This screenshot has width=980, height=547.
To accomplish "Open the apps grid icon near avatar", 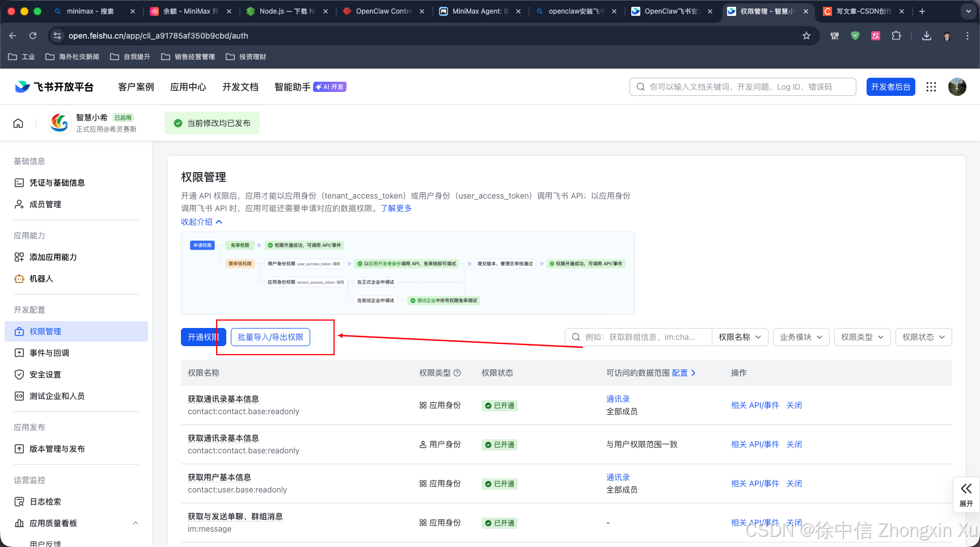I will 931,87.
